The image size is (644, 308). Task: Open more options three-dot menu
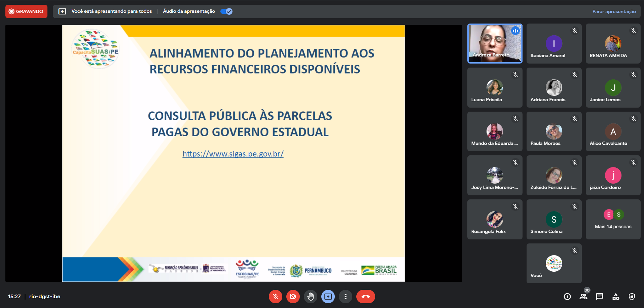[x=346, y=297]
